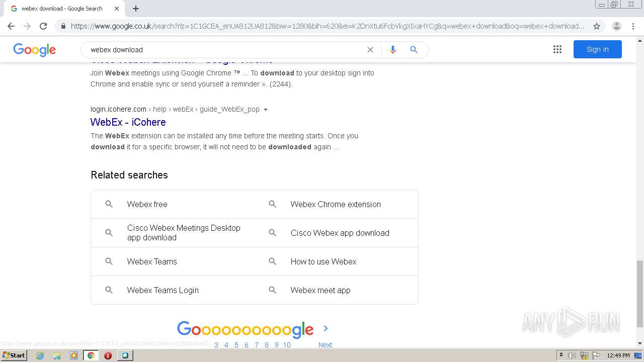Show hidden tray icons arrow

[561, 355]
